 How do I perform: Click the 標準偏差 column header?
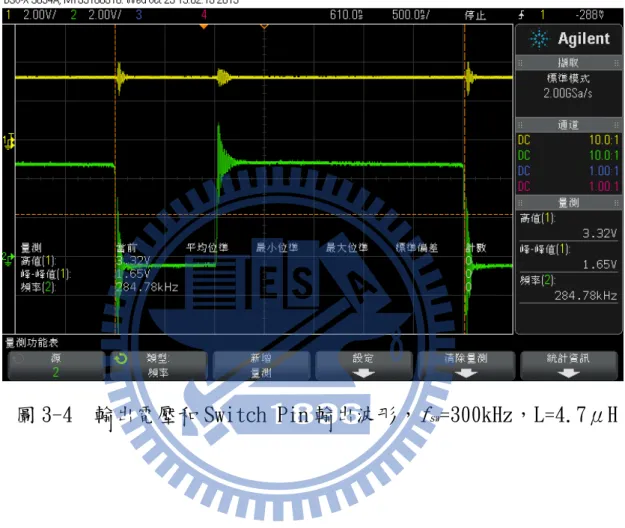417,248
